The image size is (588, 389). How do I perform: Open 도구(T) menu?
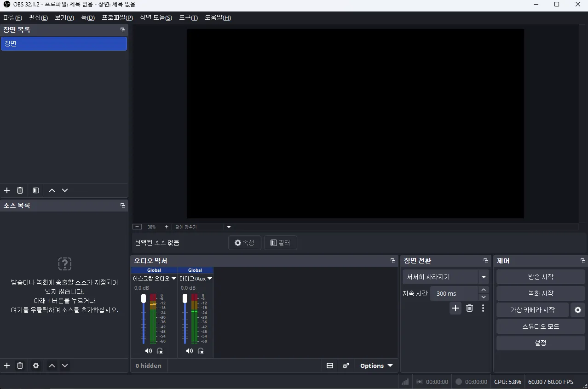click(x=188, y=17)
